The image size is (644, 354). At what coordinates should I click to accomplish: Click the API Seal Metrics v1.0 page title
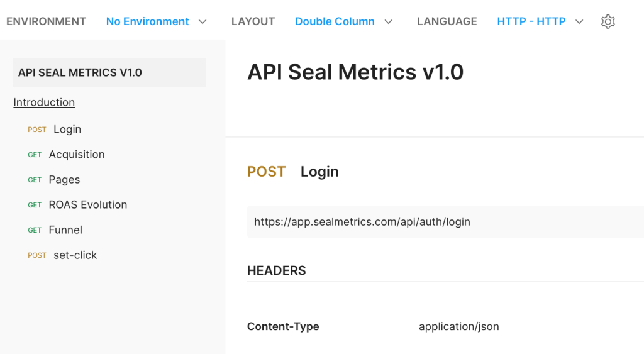[355, 72]
